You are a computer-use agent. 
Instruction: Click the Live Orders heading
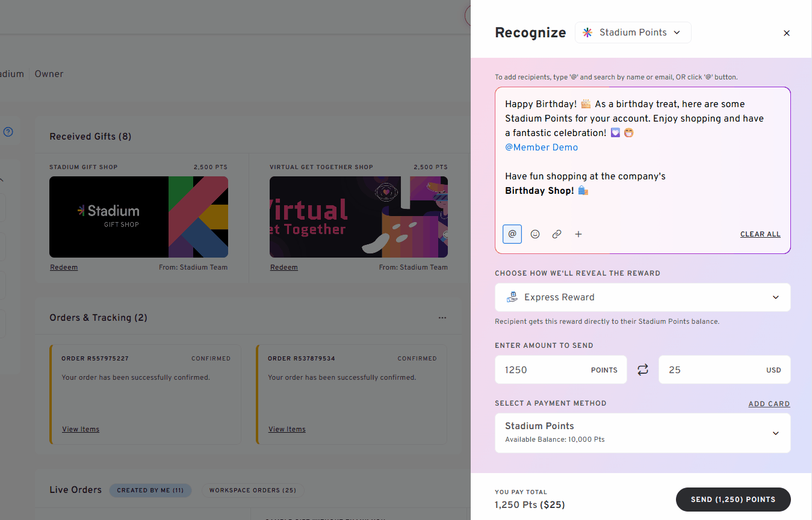click(x=75, y=490)
